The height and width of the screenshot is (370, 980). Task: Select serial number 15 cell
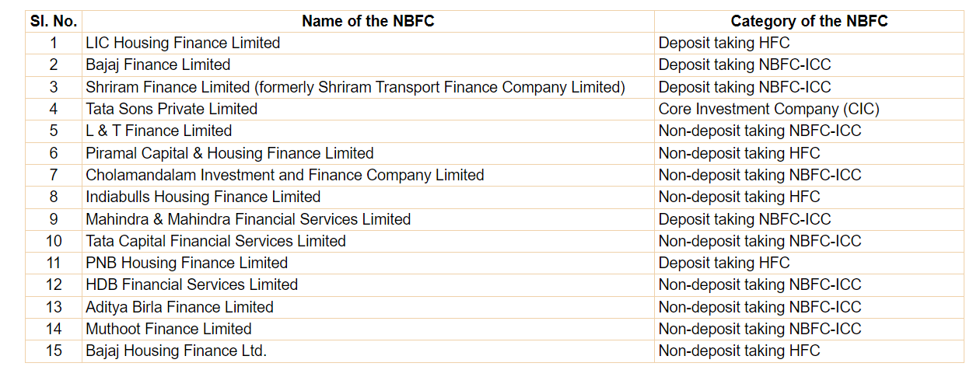pos(54,351)
